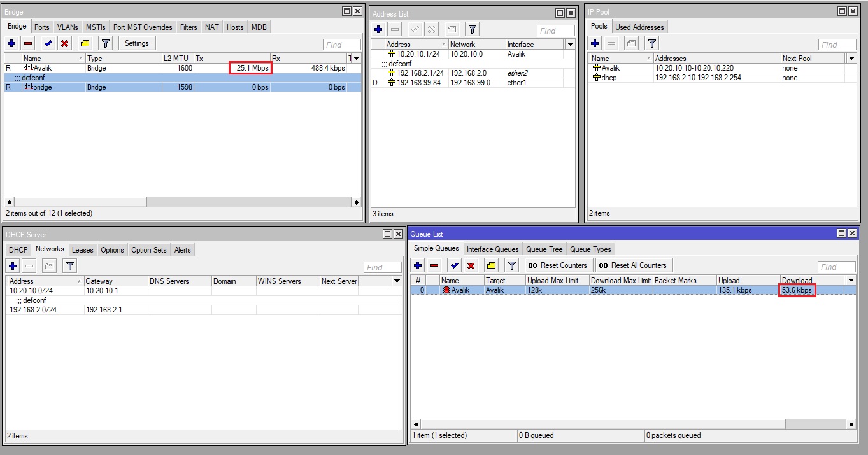868x455 pixels.
Task: Select network 192.168.2.0/24 row
Action: 204,310
